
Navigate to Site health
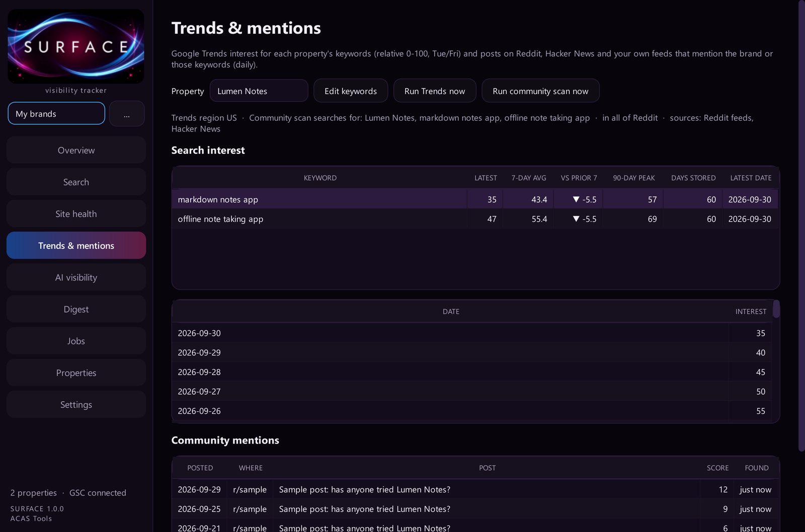tap(76, 214)
